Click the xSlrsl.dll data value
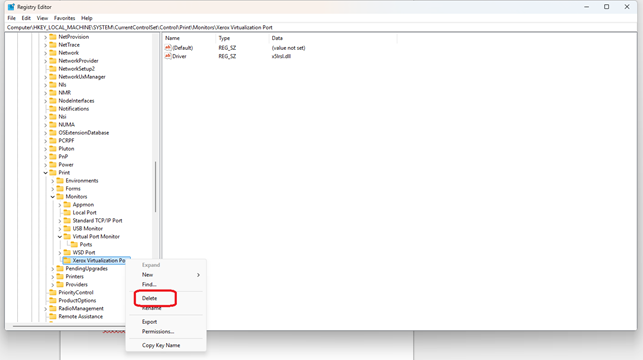643x360 pixels. (x=281, y=57)
